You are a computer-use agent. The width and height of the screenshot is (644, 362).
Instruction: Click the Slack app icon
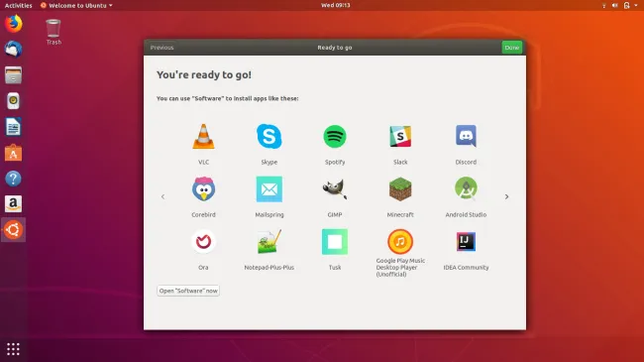[400, 136]
